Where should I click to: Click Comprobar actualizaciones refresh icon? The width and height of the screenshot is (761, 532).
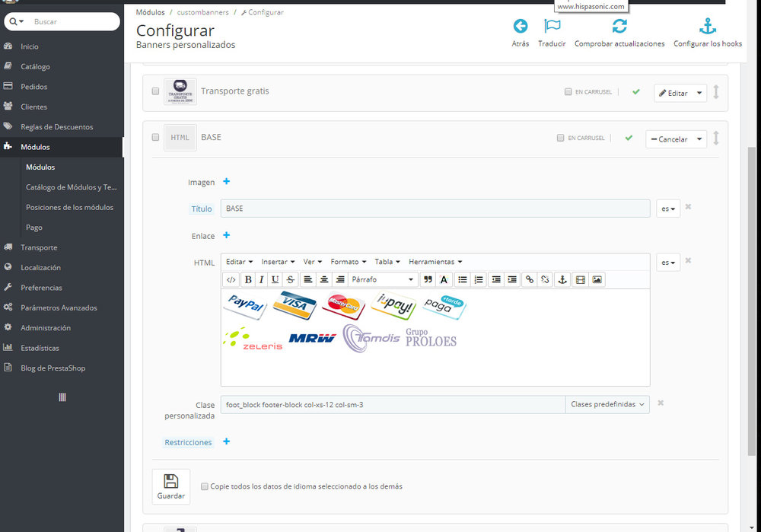click(619, 26)
